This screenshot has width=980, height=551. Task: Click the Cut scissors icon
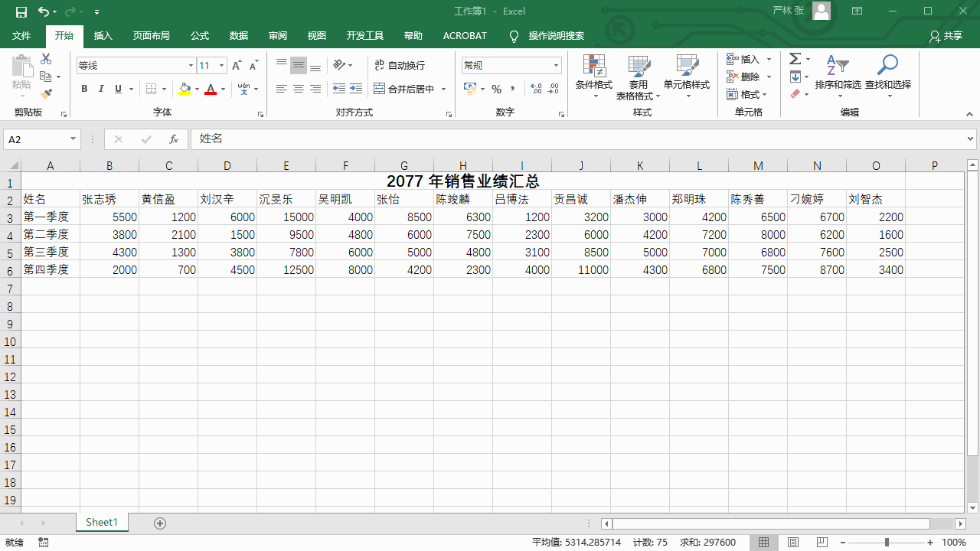(46, 59)
